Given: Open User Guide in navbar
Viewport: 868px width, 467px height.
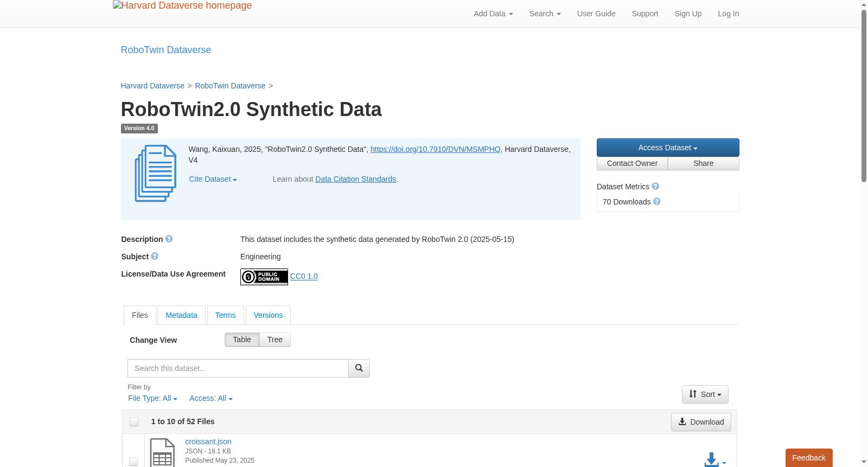Looking at the screenshot, I should (x=596, y=14).
